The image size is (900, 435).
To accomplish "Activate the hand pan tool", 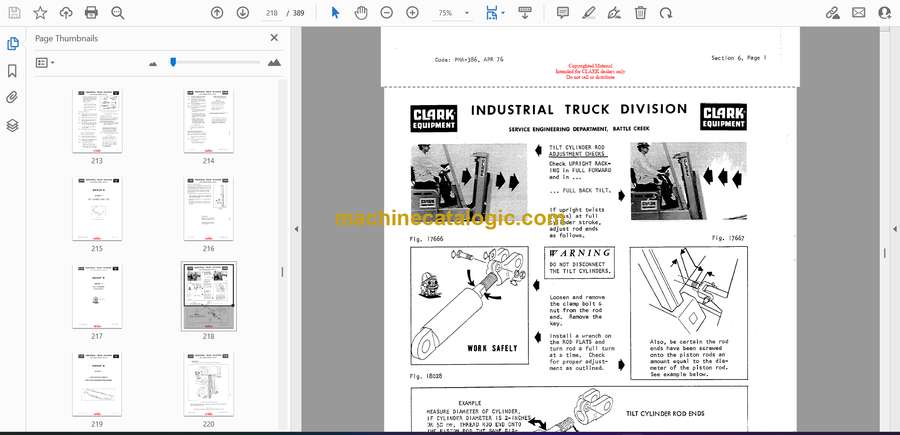I will tap(361, 13).
